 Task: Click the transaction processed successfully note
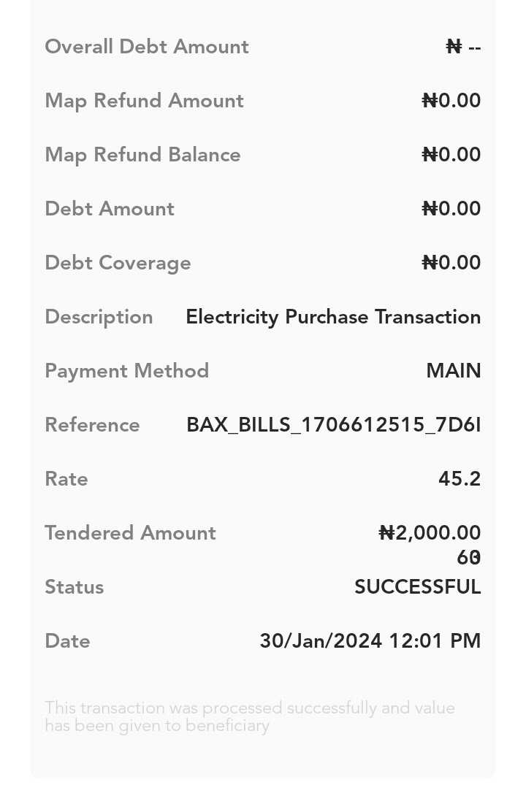coord(249,716)
